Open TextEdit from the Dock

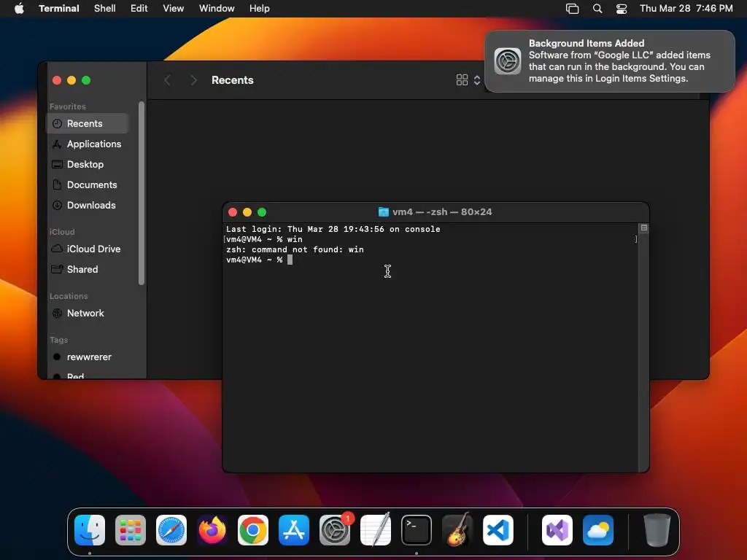[376, 530]
